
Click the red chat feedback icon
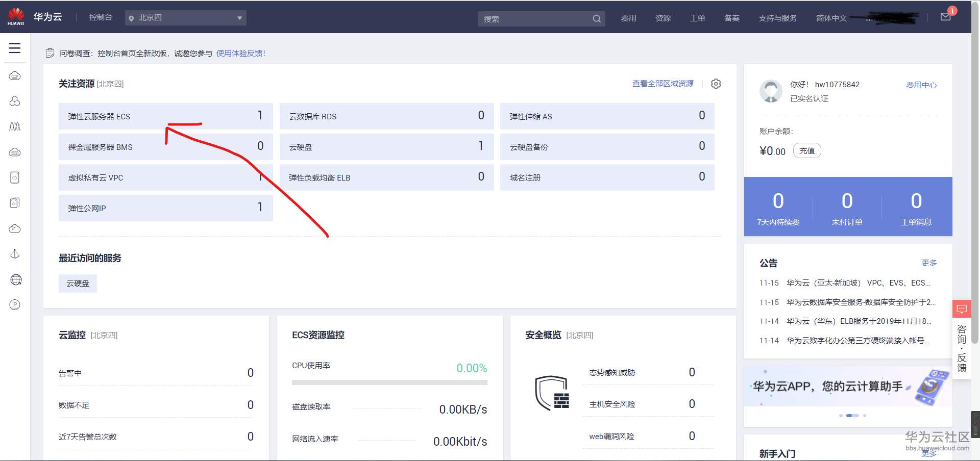pyautogui.click(x=962, y=309)
